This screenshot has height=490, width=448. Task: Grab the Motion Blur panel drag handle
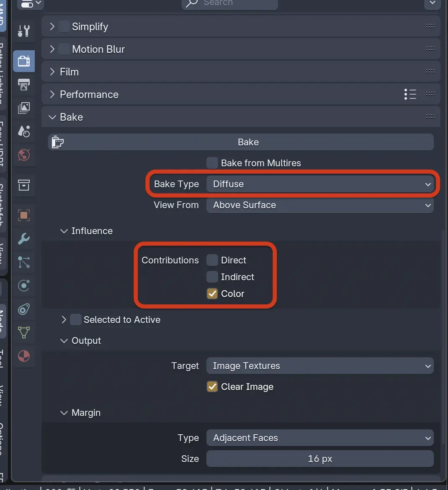click(430, 49)
